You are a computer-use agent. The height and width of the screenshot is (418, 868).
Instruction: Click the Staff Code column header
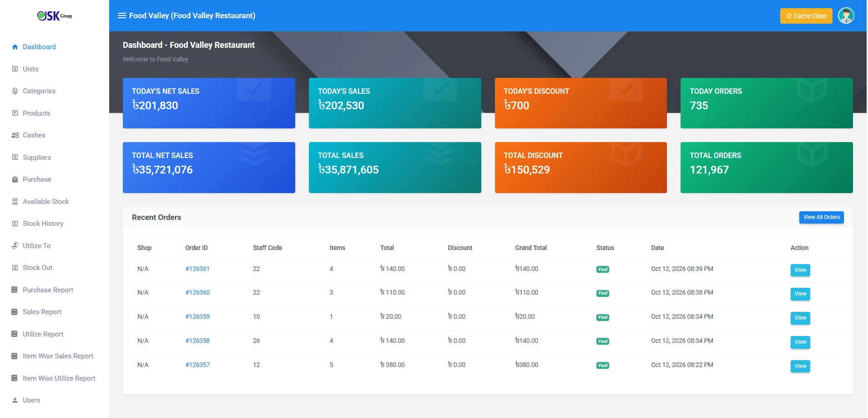click(x=267, y=248)
